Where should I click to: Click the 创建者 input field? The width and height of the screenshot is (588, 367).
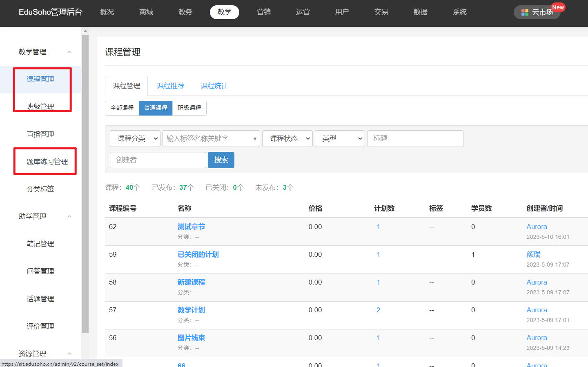pyautogui.click(x=158, y=160)
